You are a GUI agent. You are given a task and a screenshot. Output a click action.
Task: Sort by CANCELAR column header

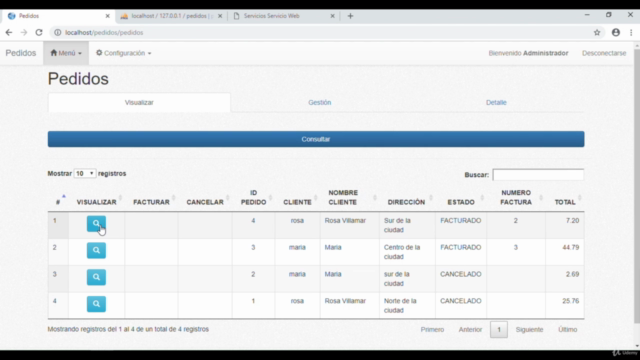point(205,198)
